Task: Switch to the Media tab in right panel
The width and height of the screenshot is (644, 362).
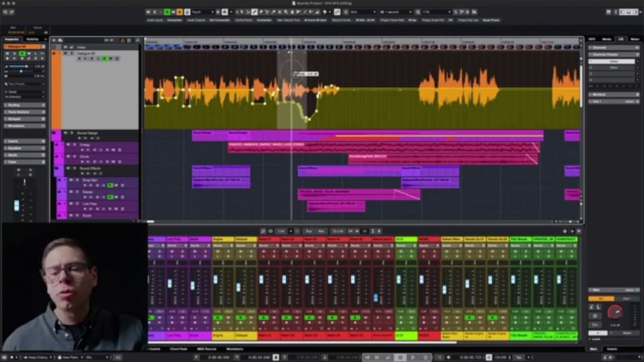Action: [607, 39]
